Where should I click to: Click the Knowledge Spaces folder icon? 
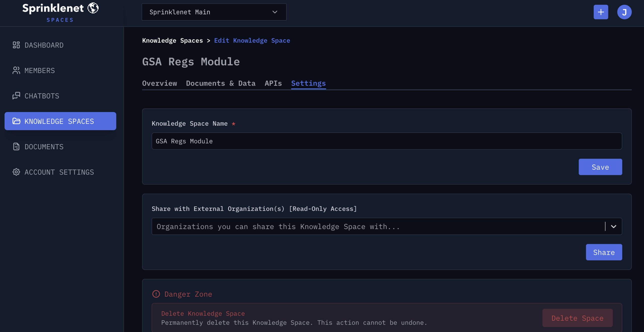(16, 121)
